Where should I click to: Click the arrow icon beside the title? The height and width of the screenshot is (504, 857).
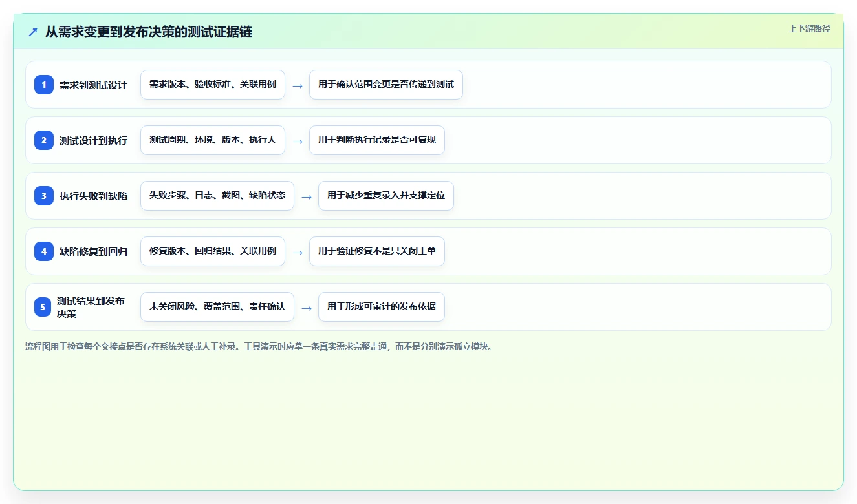(33, 32)
